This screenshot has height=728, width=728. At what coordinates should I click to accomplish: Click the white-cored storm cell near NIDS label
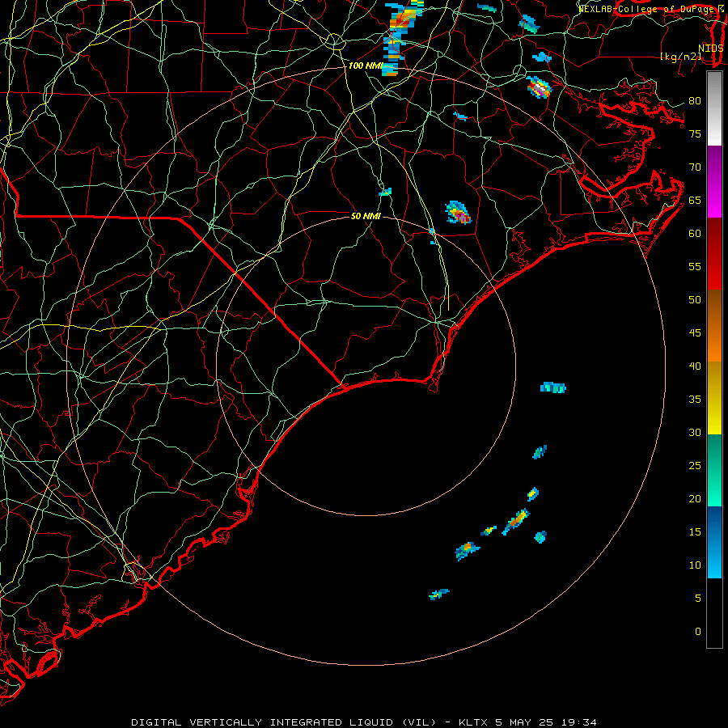(x=539, y=87)
